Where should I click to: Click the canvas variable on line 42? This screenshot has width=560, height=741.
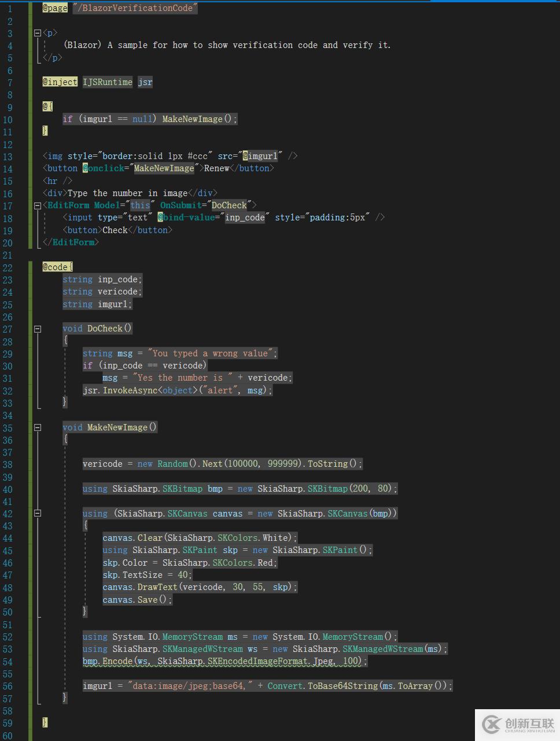point(227,514)
